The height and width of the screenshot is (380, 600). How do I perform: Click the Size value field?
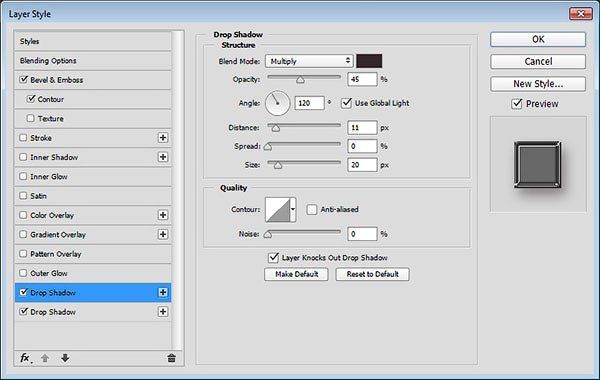(x=362, y=165)
